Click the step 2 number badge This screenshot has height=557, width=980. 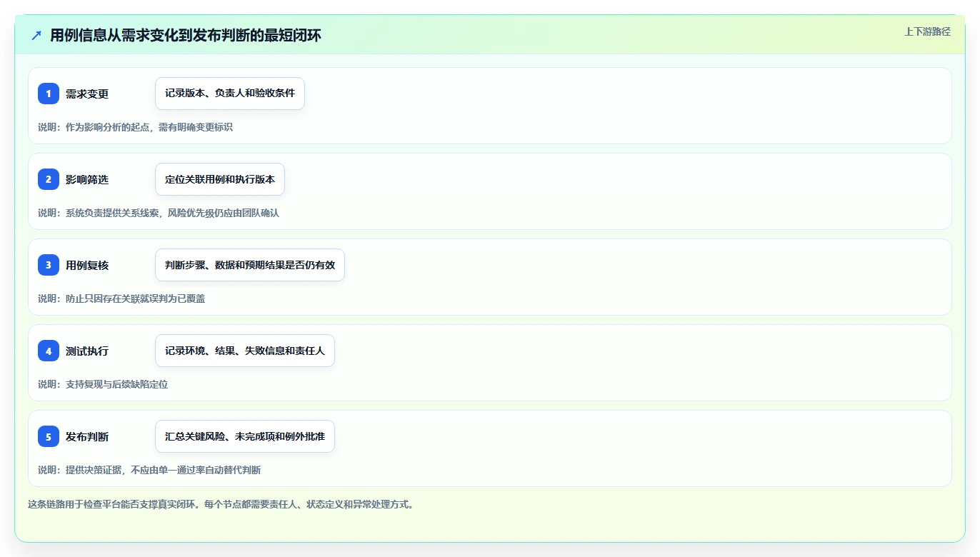point(49,179)
